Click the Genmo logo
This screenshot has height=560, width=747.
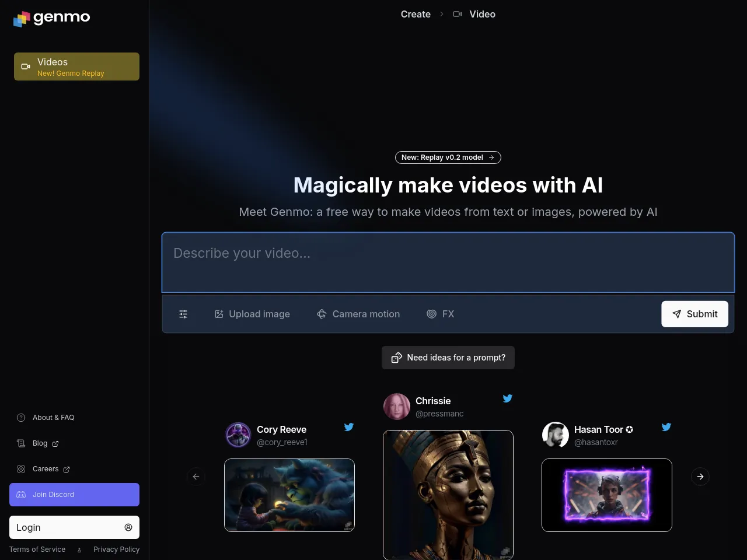52,18
